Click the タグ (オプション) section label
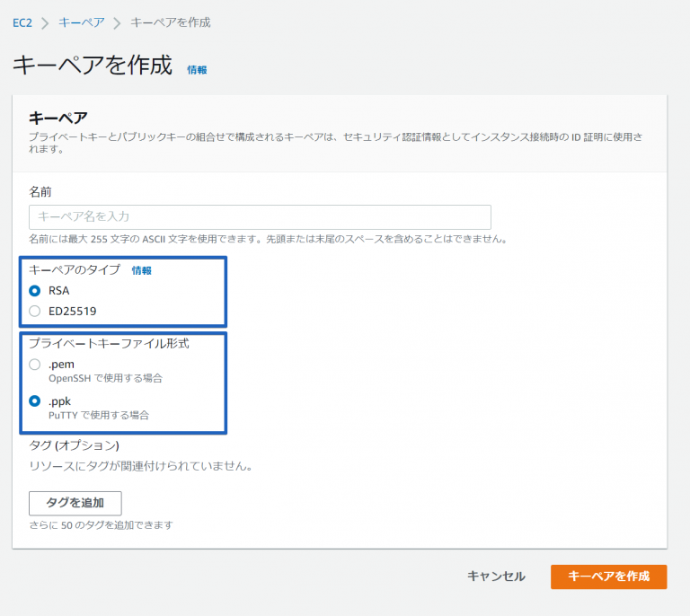 point(74,444)
